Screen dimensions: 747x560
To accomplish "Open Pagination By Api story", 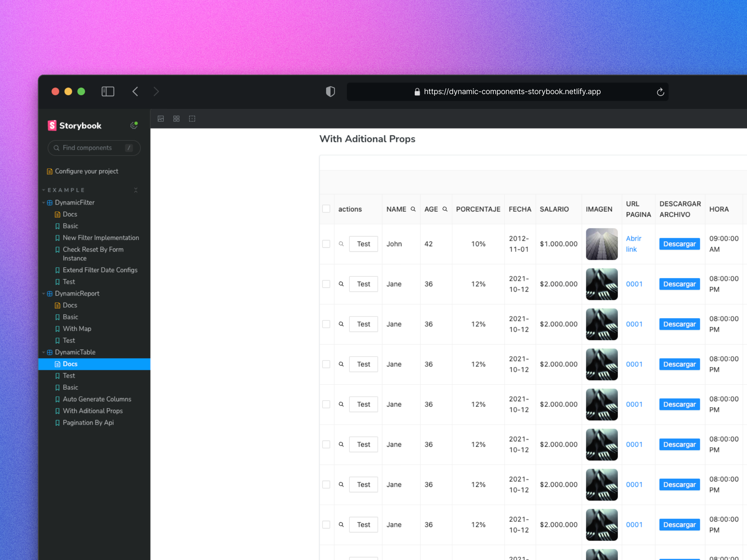I will pyautogui.click(x=88, y=423).
